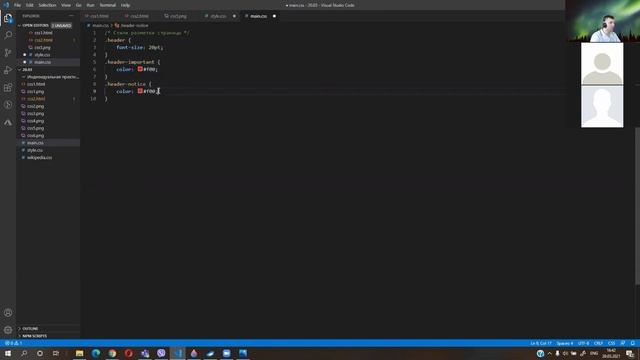Click the Windows Action Center icon

pyautogui.click(x=630, y=353)
